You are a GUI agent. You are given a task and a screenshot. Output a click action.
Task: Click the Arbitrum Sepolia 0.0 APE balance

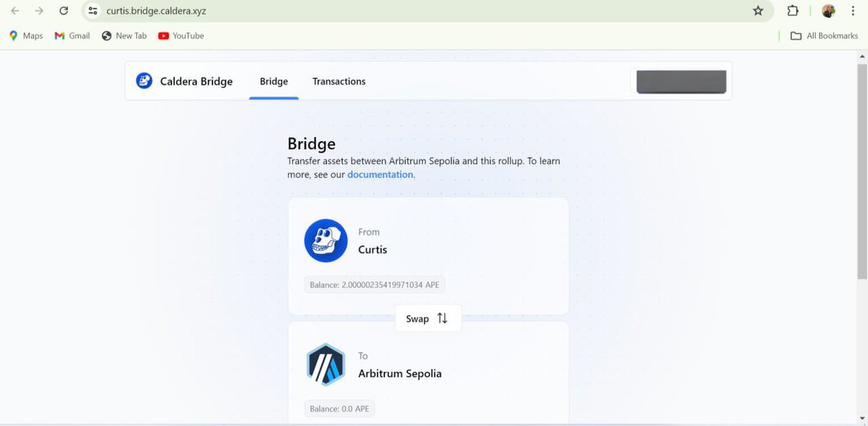click(339, 409)
